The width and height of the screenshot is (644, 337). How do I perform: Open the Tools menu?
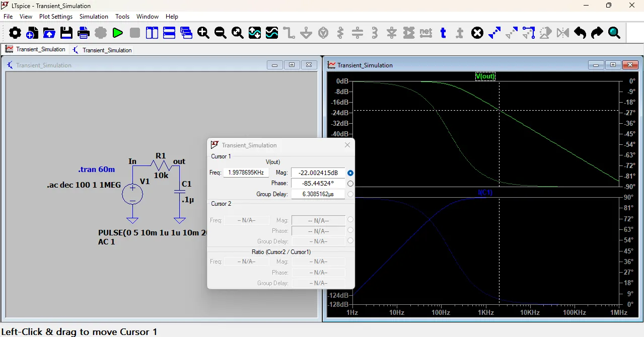[x=122, y=17]
